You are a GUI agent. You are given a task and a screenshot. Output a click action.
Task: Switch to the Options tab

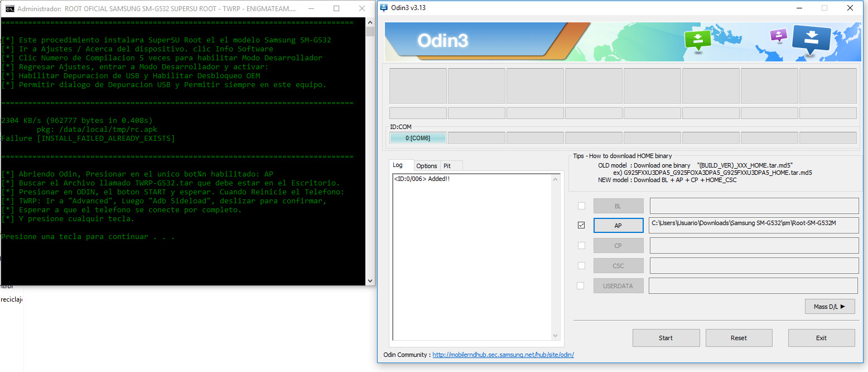(427, 166)
